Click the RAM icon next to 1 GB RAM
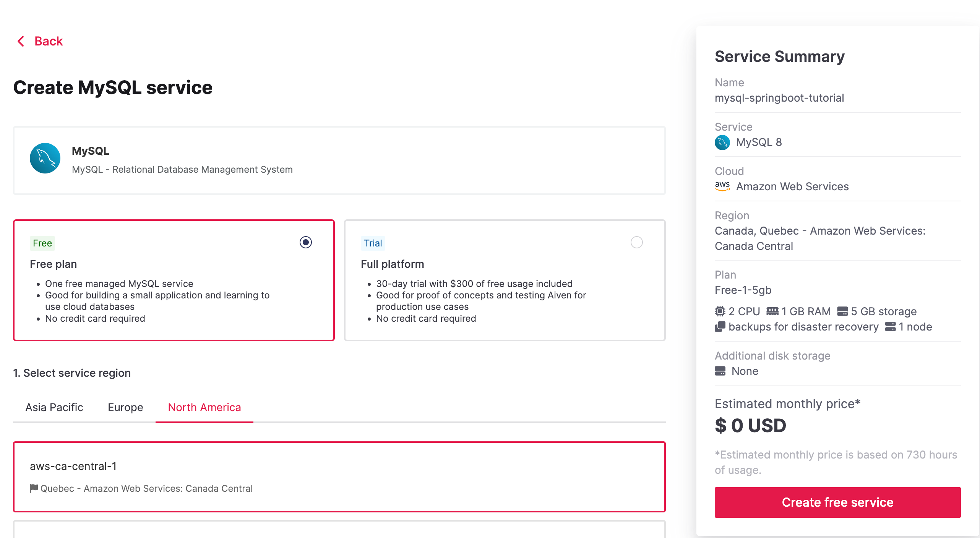 [x=772, y=311]
